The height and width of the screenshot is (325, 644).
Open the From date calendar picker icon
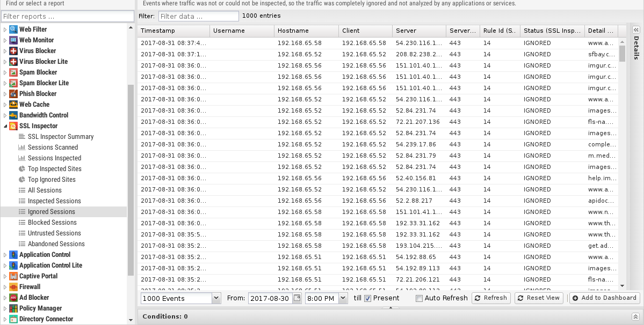point(297,298)
